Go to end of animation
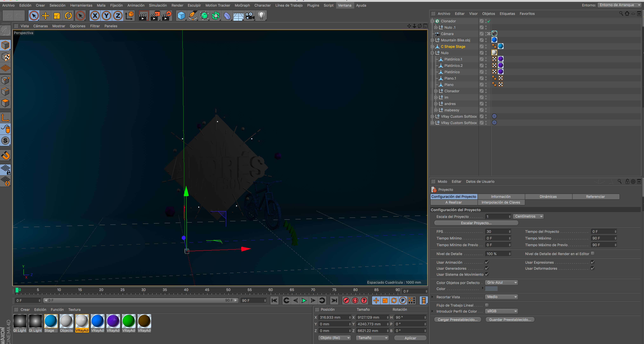 click(x=334, y=300)
